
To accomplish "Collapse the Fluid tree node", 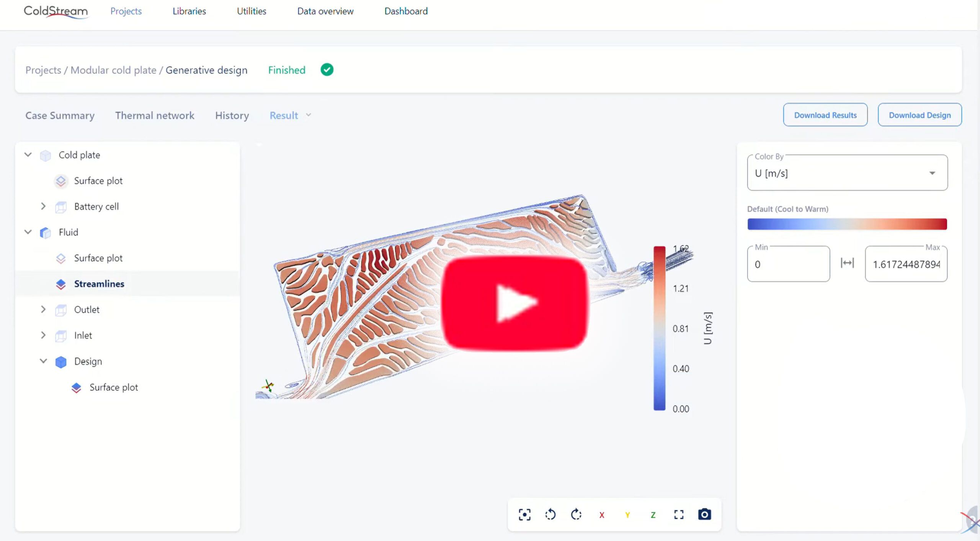I will click(28, 232).
